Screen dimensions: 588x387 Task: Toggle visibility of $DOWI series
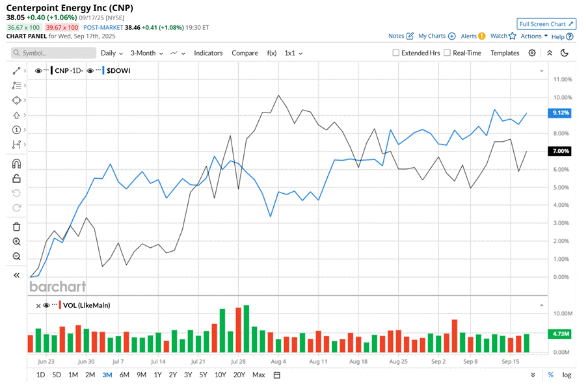[x=90, y=70]
